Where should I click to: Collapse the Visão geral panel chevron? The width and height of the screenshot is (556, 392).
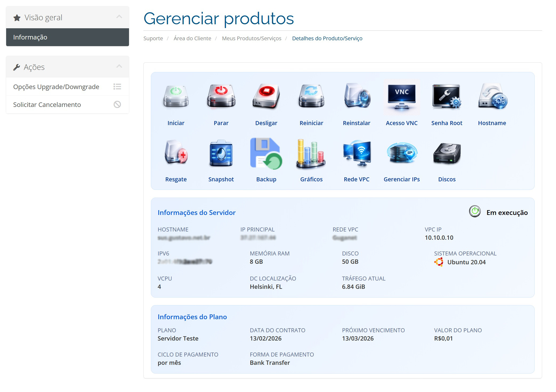[119, 17]
